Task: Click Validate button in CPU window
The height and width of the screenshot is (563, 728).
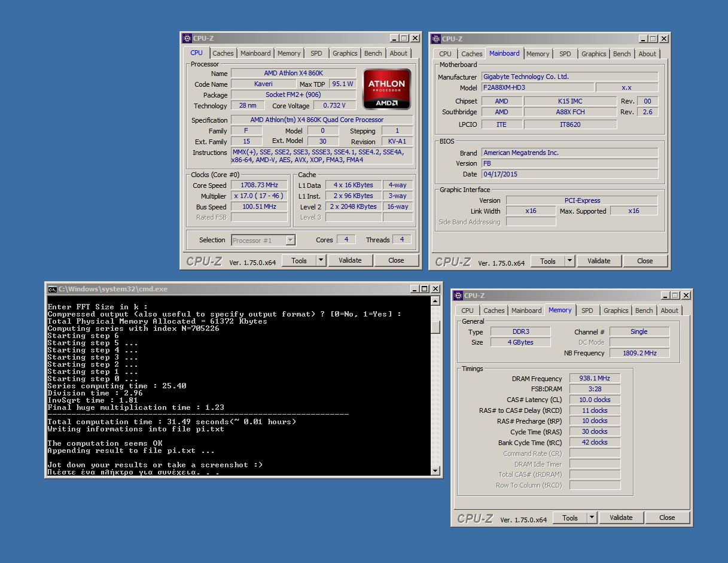Action: 350,260
